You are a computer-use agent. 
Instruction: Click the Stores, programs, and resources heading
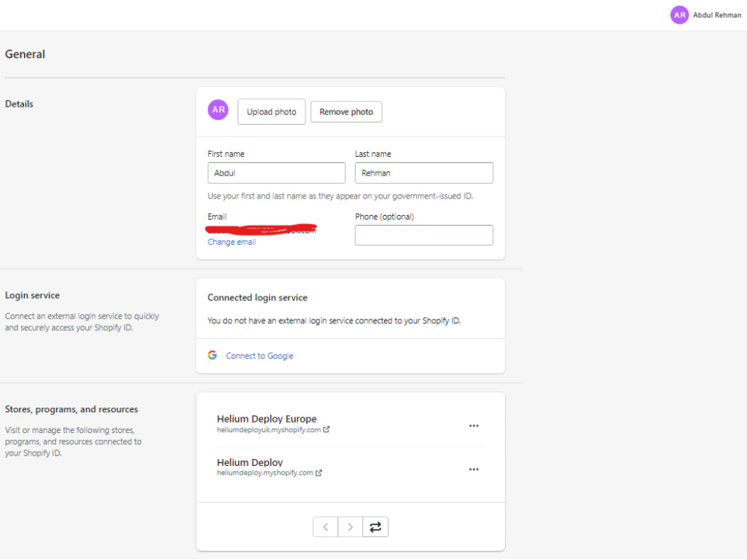tap(72, 409)
